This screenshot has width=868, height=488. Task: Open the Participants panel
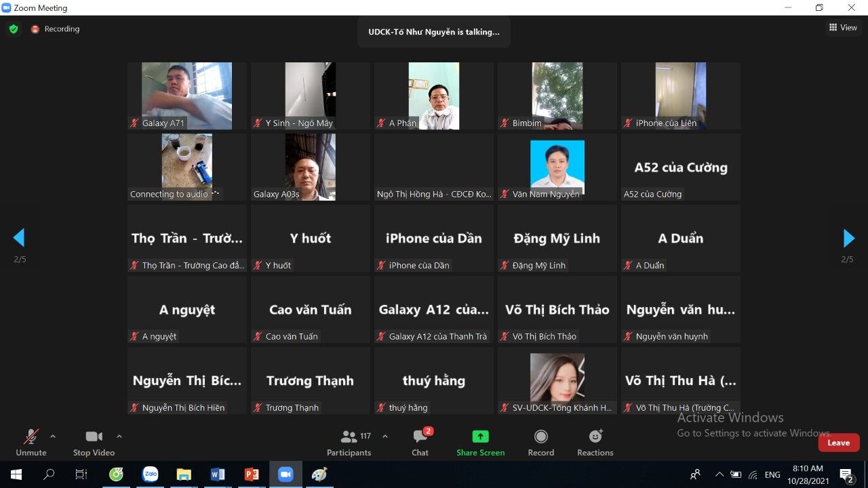click(x=349, y=442)
